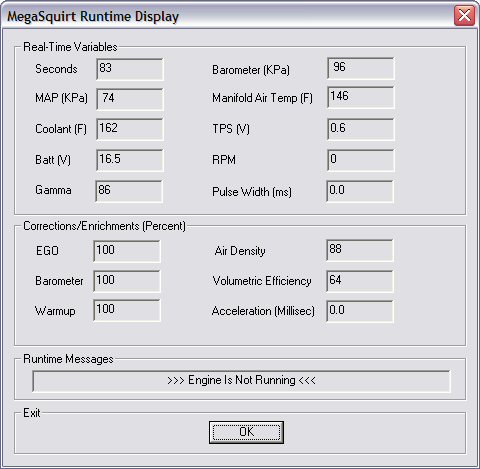Click the Pulse Width (ms) field

(360, 191)
